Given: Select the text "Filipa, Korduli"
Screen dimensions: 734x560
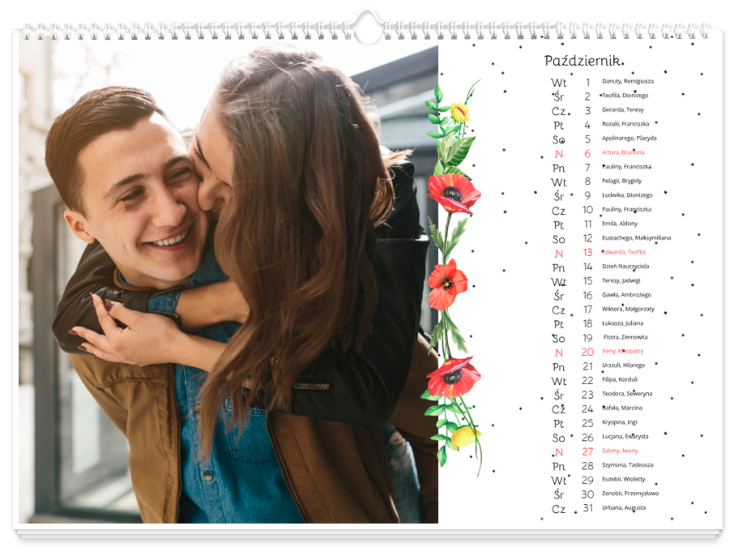Looking at the screenshot, I should 620,380.
